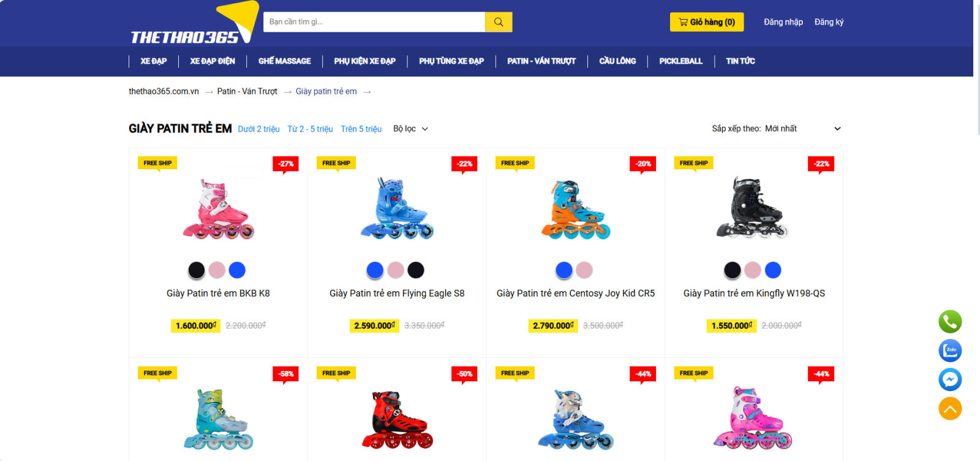This screenshot has height=461, width=980.
Task: Click the -27% discount badge on BKB K8
Action: 285,164
